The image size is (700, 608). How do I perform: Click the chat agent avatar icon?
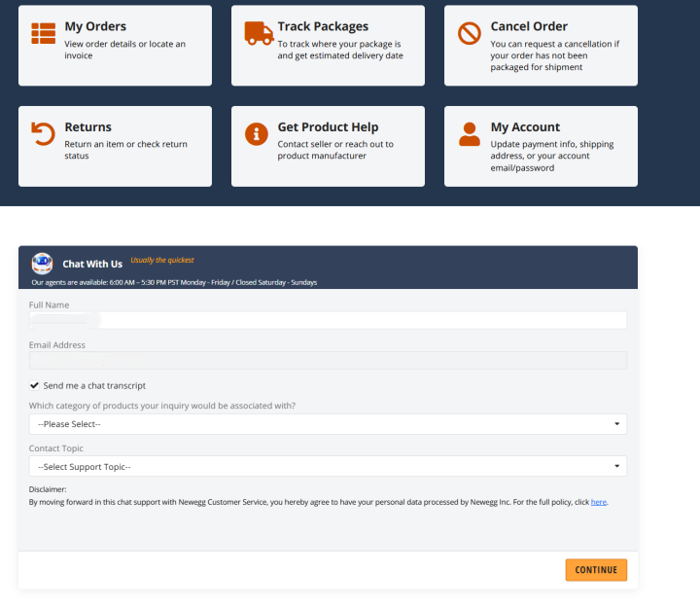tap(43, 264)
